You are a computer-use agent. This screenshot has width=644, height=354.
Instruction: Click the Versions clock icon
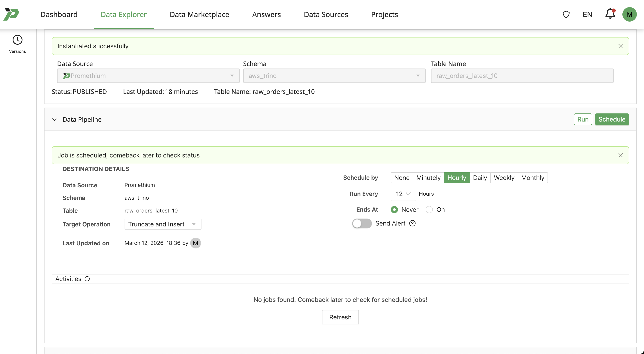(17, 40)
